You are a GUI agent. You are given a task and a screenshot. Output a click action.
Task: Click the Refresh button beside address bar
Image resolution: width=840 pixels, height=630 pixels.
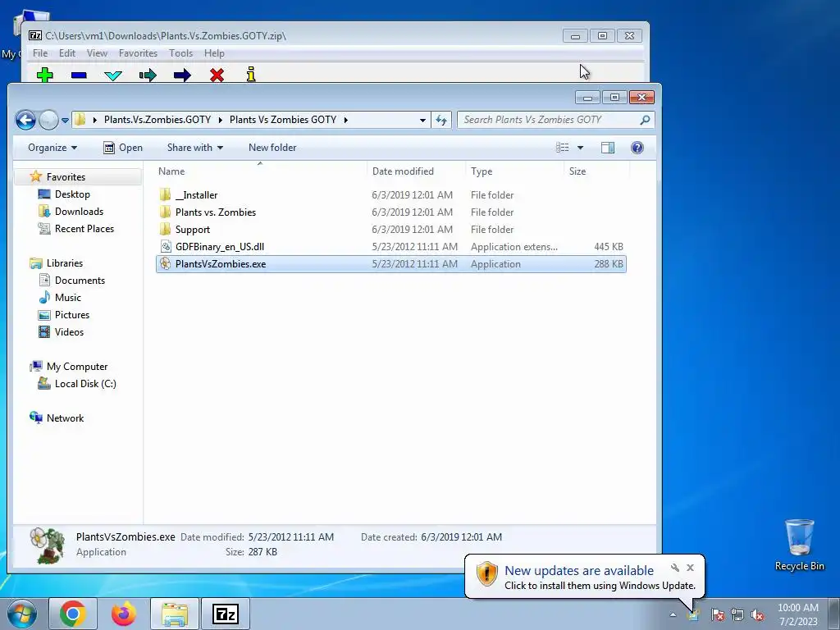441,120
